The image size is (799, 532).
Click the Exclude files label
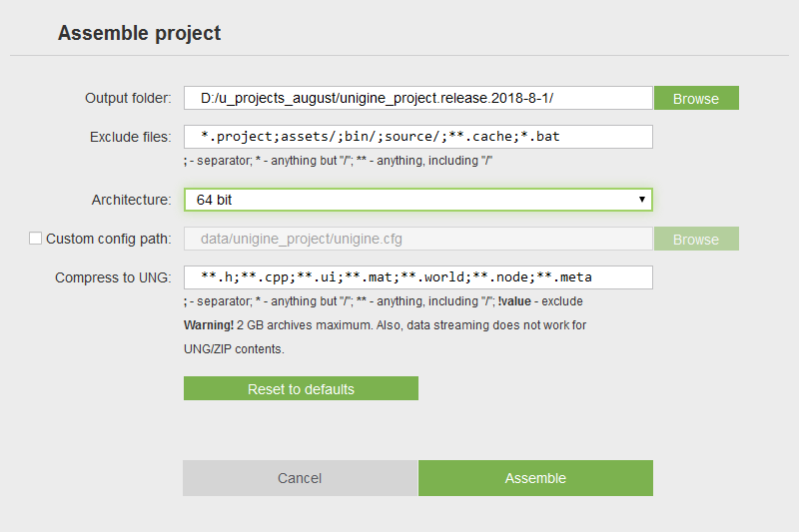tap(131, 137)
